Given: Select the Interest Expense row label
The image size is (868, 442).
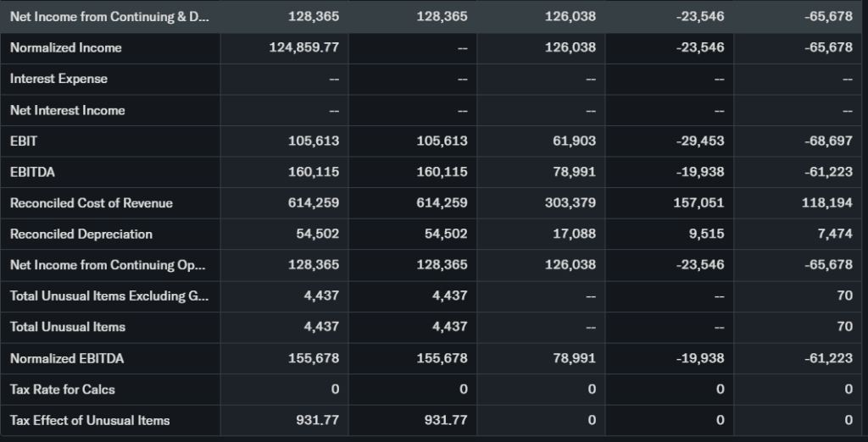Looking at the screenshot, I should point(58,79).
